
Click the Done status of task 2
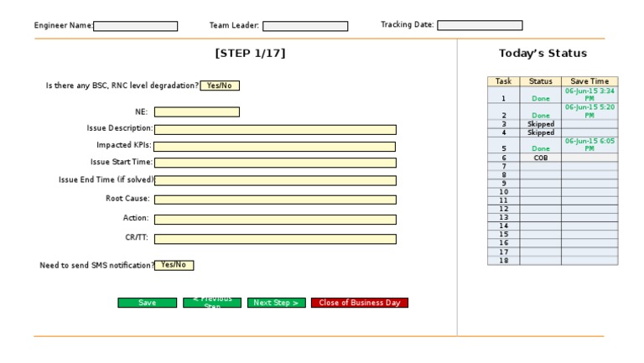tap(541, 116)
